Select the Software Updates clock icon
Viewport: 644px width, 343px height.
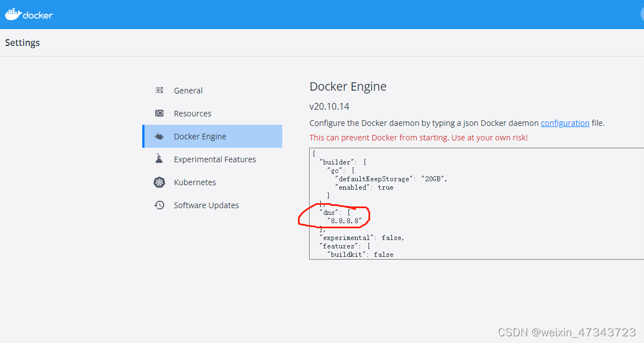(x=160, y=205)
